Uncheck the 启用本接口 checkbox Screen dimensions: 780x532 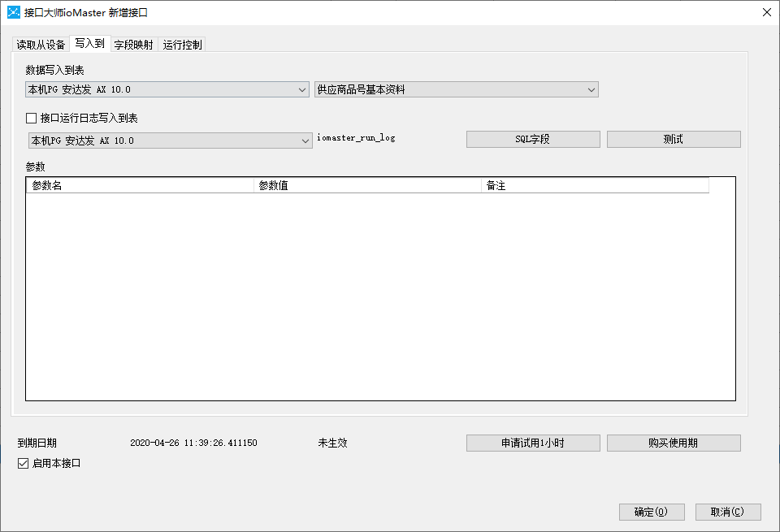24,464
